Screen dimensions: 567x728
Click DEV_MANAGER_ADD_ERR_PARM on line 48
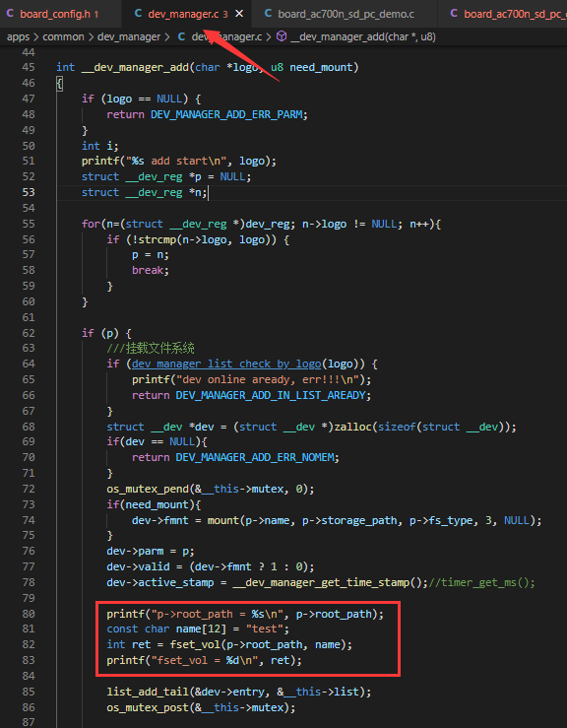227,114
